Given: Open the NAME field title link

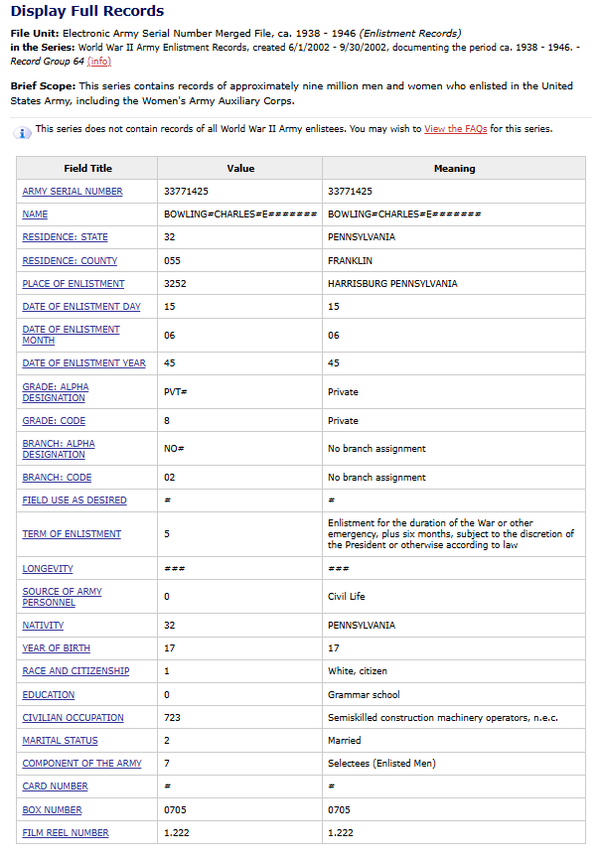Looking at the screenshot, I should point(35,214).
